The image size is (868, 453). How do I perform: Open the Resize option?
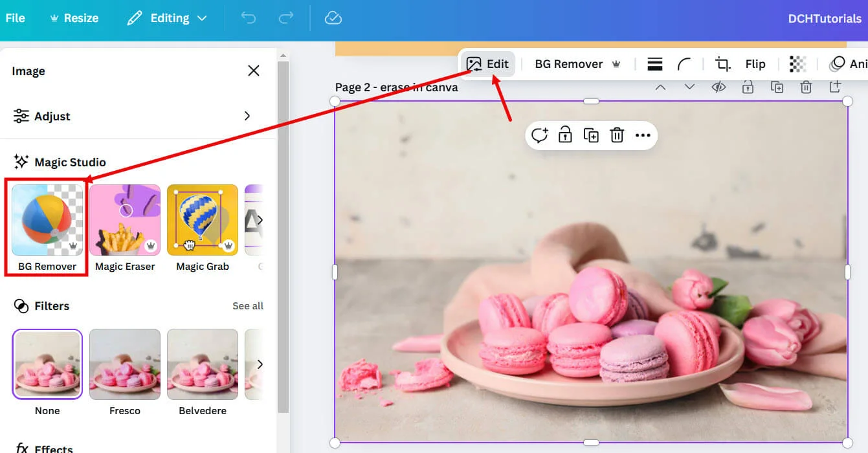click(x=74, y=18)
